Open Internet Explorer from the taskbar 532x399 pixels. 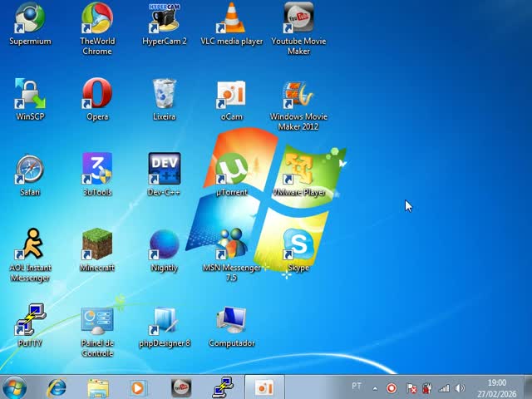57,387
